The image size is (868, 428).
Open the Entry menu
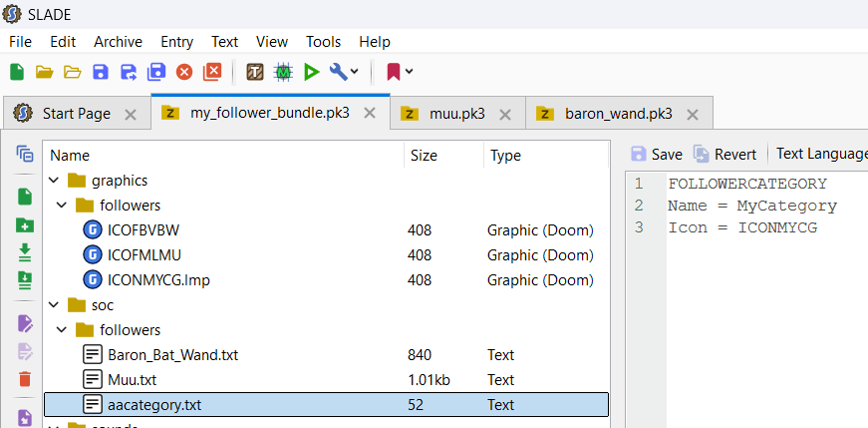177,42
